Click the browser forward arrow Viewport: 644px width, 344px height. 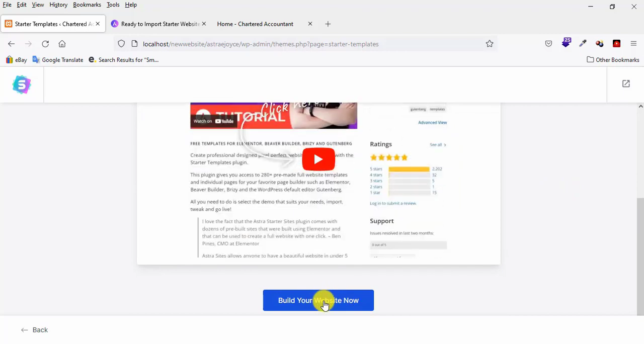click(x=28, y=44)
